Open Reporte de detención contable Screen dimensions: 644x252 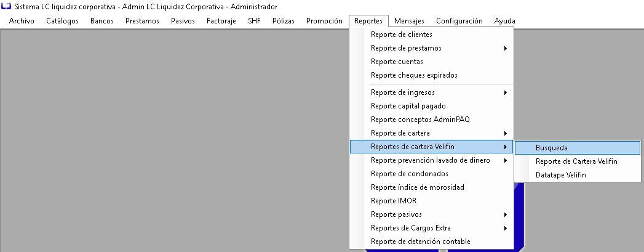pyautogui.click(x=431, y=242)
